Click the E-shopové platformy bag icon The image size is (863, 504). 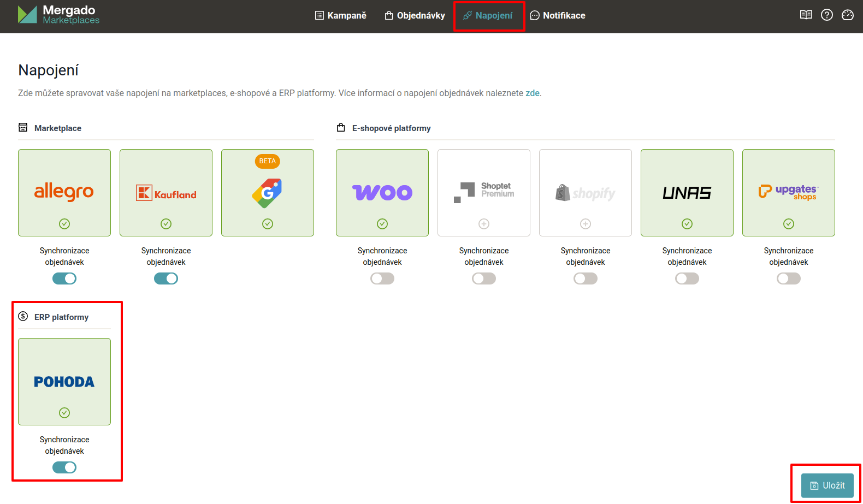[x=341, y=127]
